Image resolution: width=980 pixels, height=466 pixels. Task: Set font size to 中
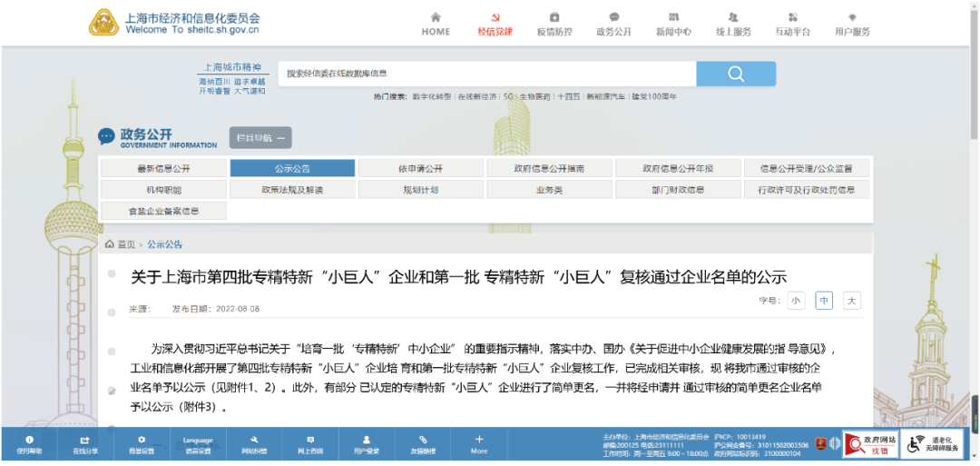824,301
